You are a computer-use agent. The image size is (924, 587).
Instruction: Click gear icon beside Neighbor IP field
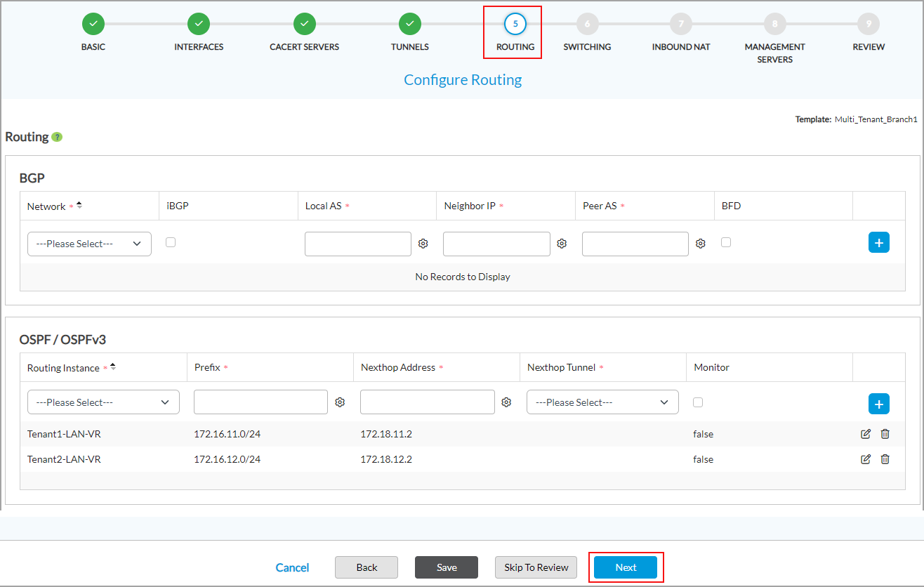click(x=562, y=244)
